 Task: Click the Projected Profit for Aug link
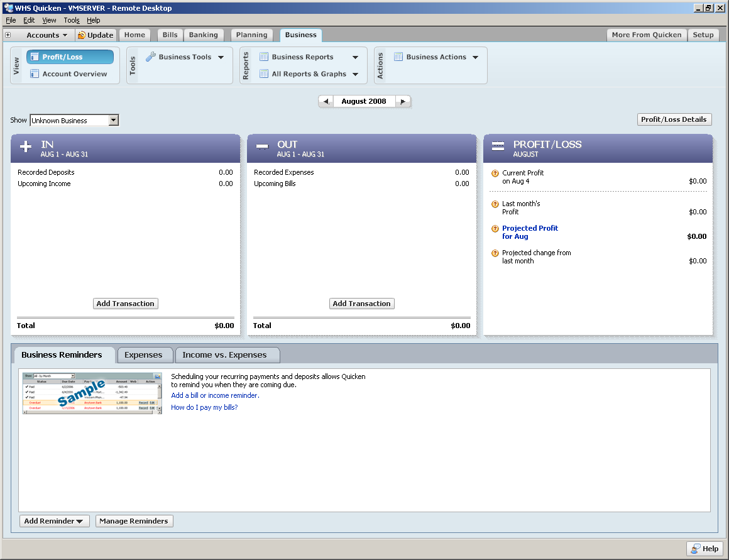530,232
